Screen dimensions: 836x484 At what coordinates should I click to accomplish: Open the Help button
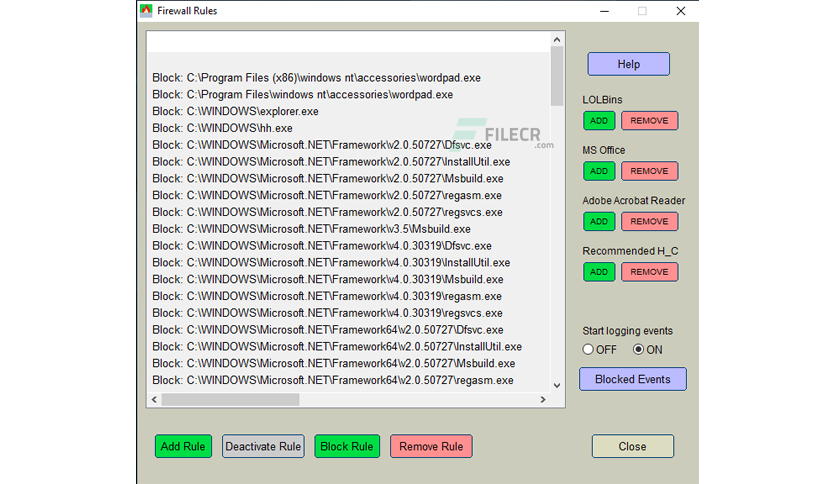629,64
